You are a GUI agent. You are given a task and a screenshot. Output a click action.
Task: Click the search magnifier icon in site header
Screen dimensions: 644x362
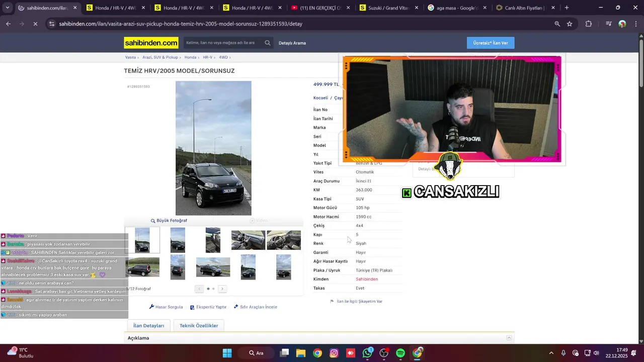coord(268,43)
